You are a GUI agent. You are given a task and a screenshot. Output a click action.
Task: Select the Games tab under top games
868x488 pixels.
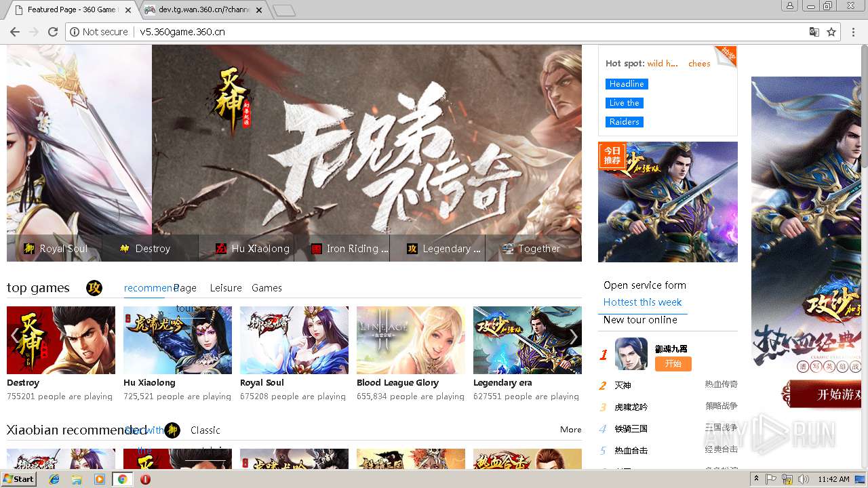tap(267, 288)
